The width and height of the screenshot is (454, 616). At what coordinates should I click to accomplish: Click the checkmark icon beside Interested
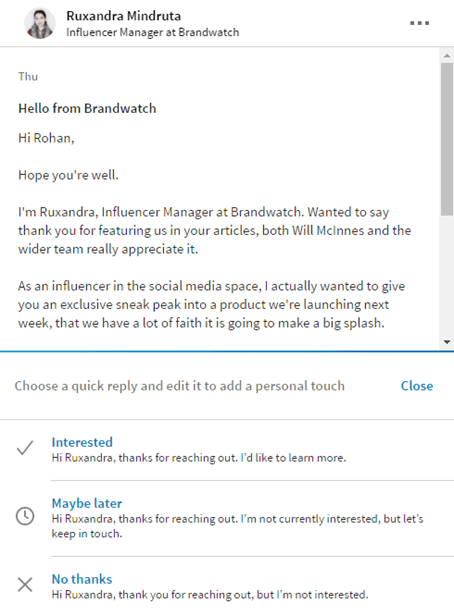pyautogui.click(x=25, y=447)
